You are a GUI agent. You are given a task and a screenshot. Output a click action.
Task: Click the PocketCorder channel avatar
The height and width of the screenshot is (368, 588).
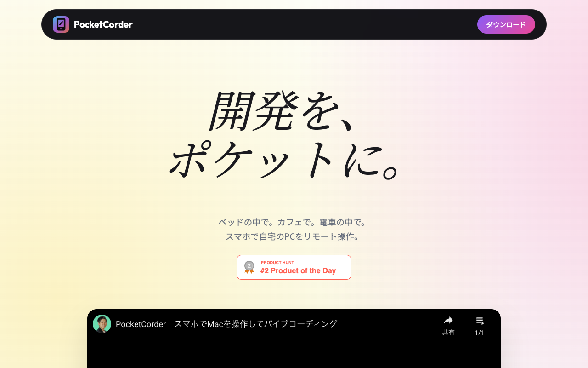click(x=102, y=324)
